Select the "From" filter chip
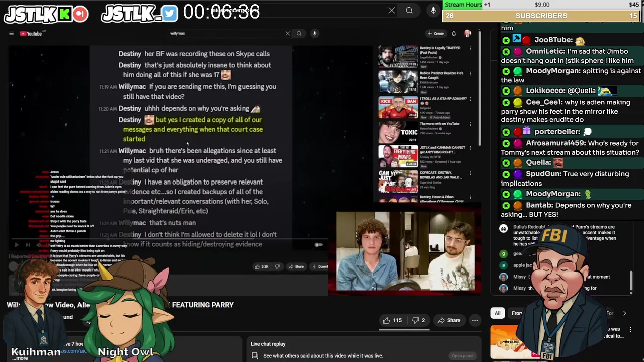The width and height of the screenshot is (644, 362). (517, 313)
